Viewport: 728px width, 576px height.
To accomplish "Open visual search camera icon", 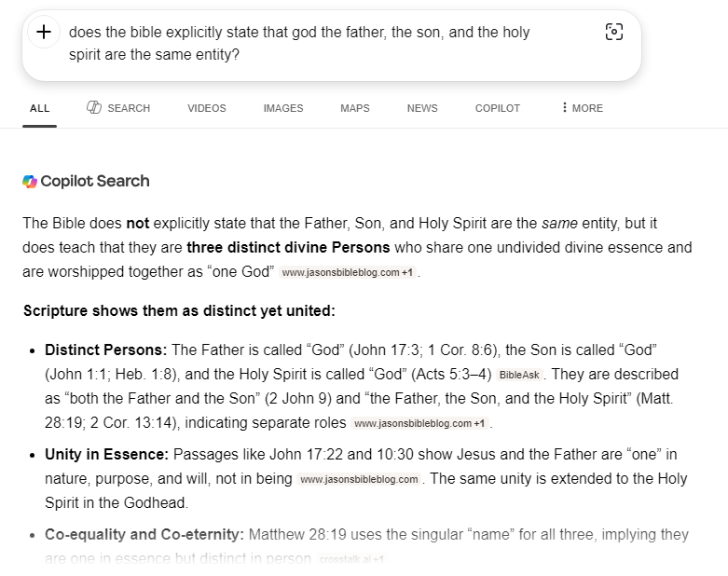I will (613, 33).
